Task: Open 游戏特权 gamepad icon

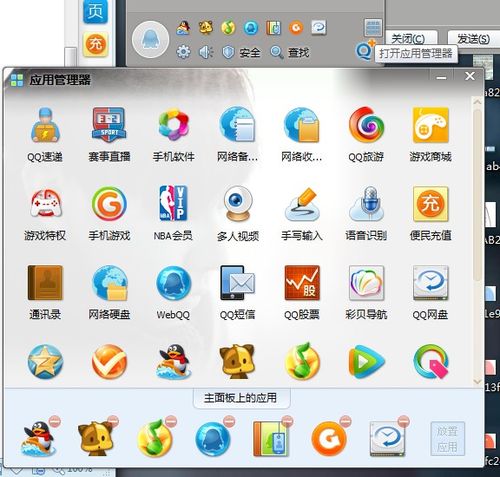Action: tap(45, 203)
